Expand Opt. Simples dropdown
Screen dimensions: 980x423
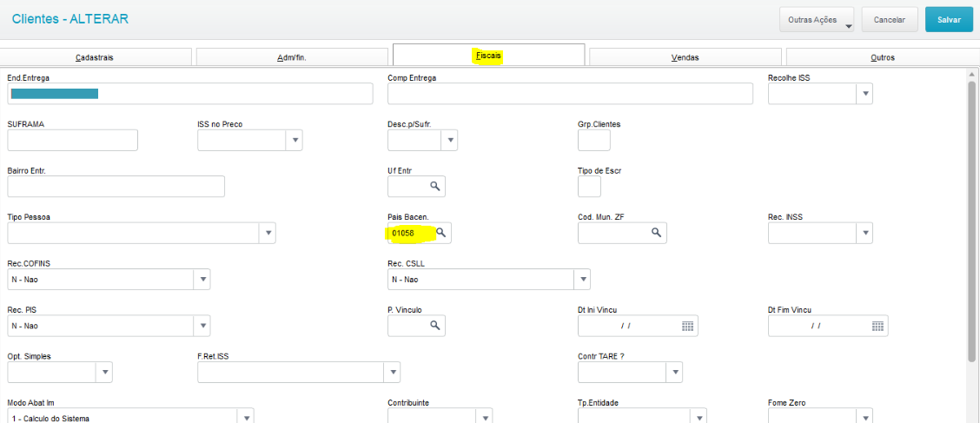(104, 373)
